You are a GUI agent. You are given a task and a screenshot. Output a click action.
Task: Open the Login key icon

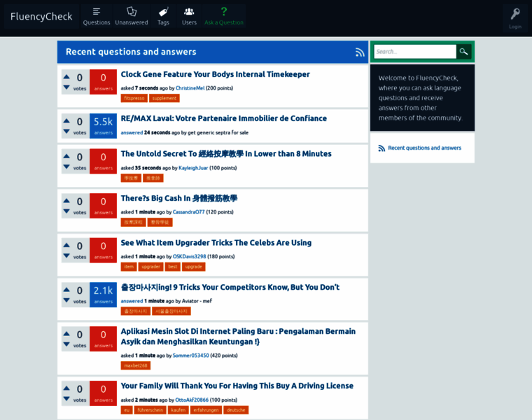515,18
